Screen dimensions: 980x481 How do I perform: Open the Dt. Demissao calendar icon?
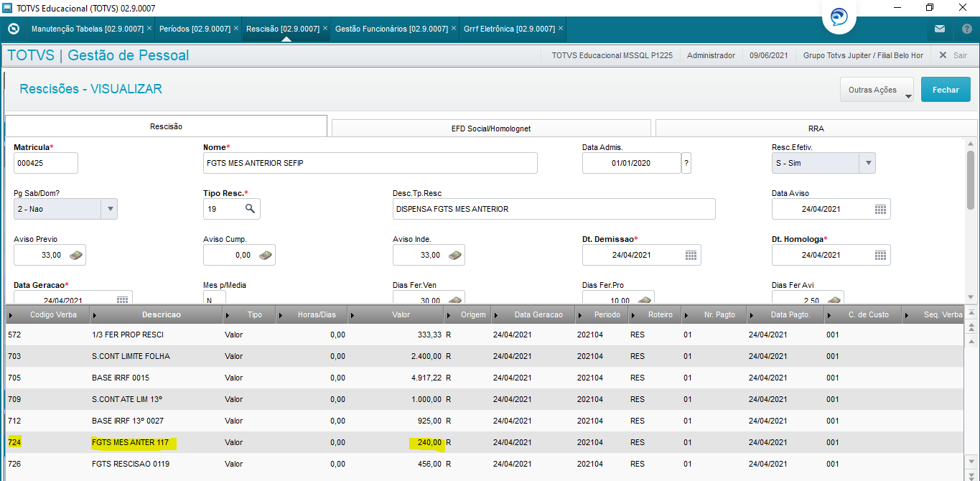point(691,255)
